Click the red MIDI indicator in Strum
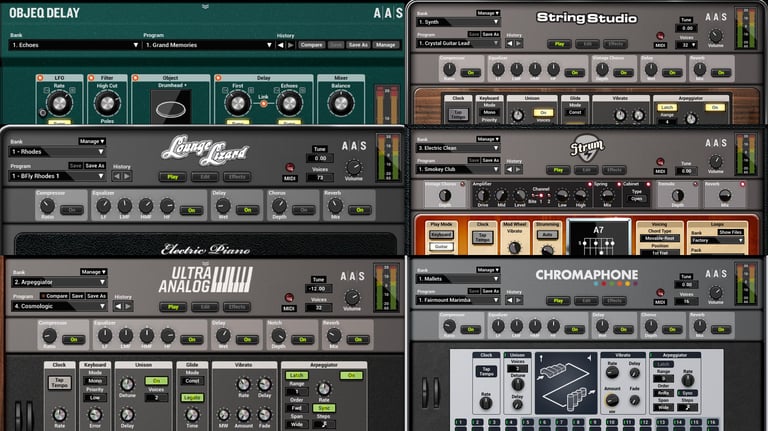768x431 pixels. click(660, 162)
